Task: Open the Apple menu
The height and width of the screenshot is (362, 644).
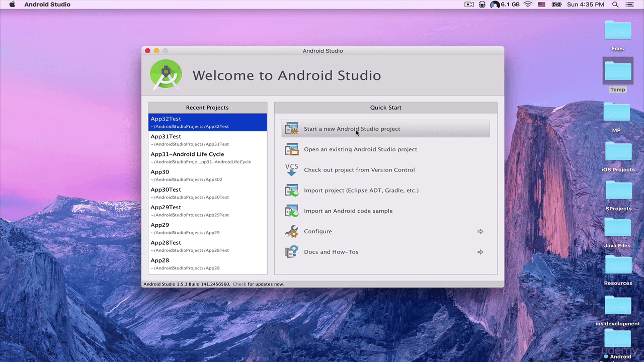Action: pyautogui.click(x=13, y=5)
